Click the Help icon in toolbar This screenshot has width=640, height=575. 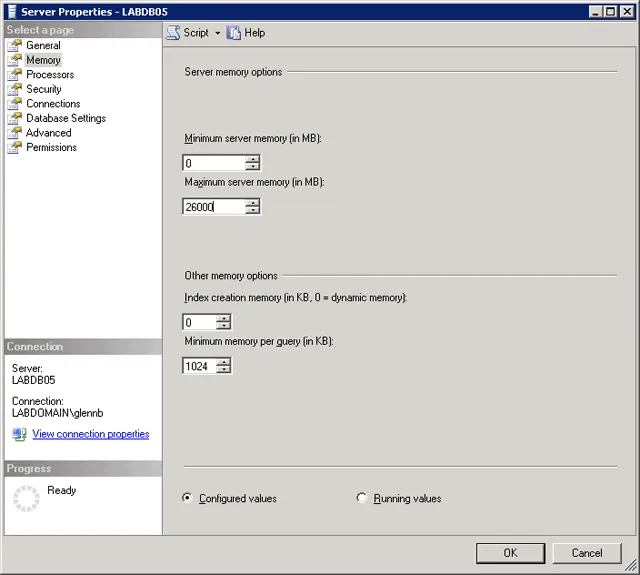pos(234,33)
